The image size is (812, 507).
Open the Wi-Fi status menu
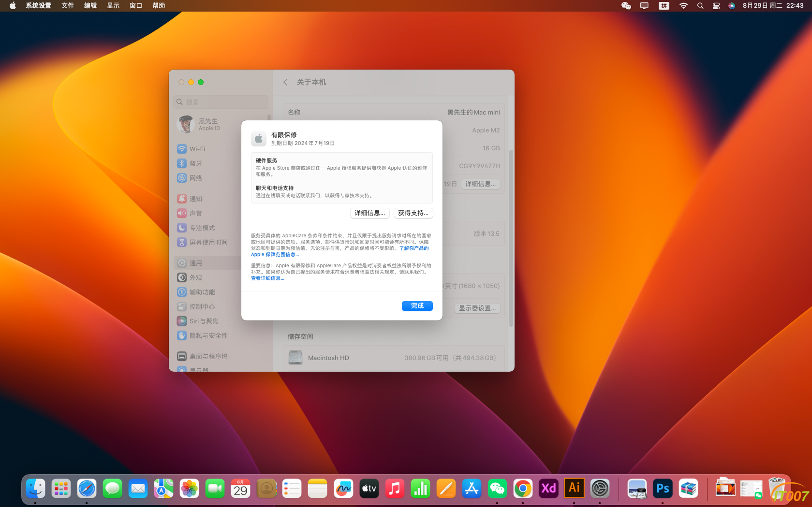683,6
